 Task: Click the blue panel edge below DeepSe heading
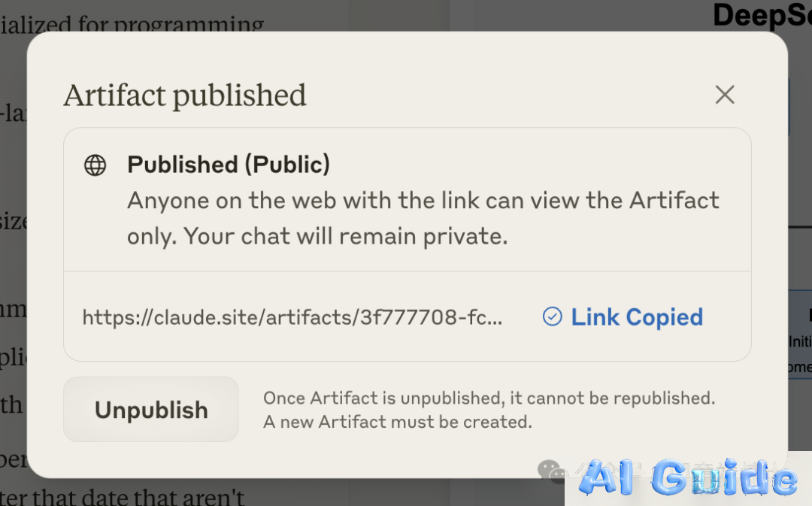[x=788, y=105]
